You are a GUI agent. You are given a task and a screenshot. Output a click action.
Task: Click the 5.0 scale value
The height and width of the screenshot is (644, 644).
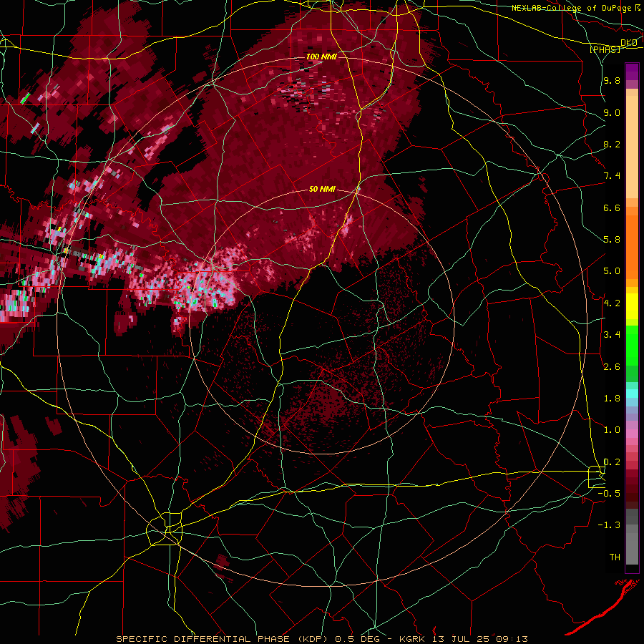coord(612,271)
